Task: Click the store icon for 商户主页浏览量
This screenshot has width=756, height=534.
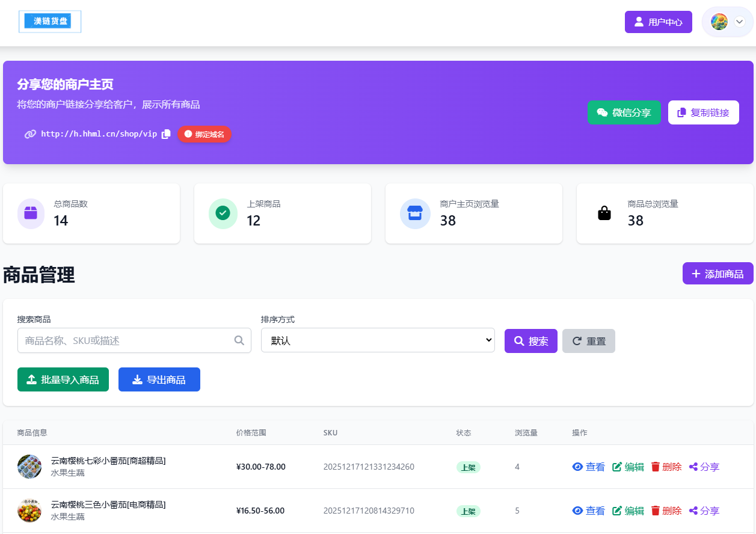Action: (414, 213)
